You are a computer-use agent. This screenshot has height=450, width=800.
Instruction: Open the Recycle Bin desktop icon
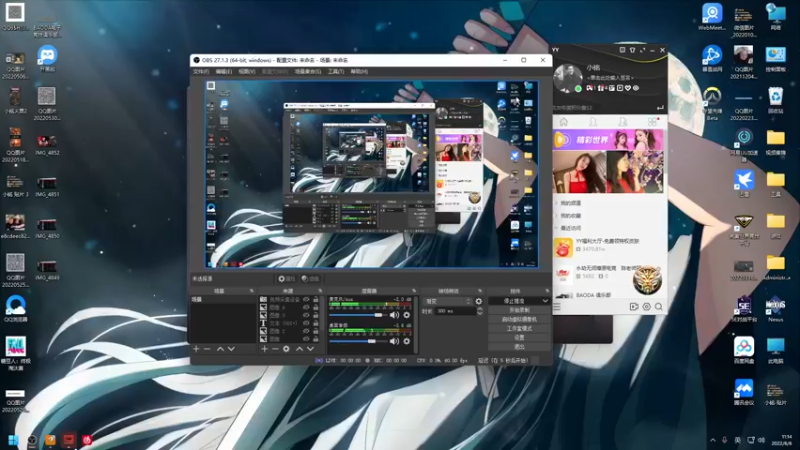point(776,100)
